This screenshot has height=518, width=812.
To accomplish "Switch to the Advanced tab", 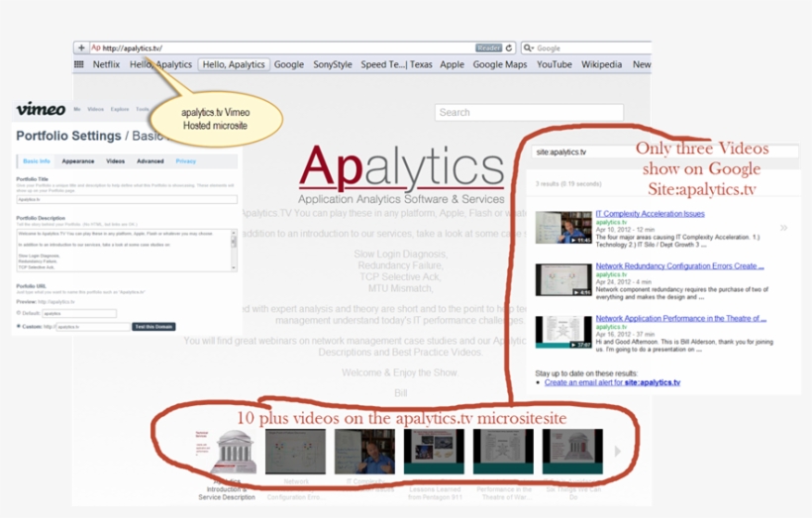I will (151, 161).
